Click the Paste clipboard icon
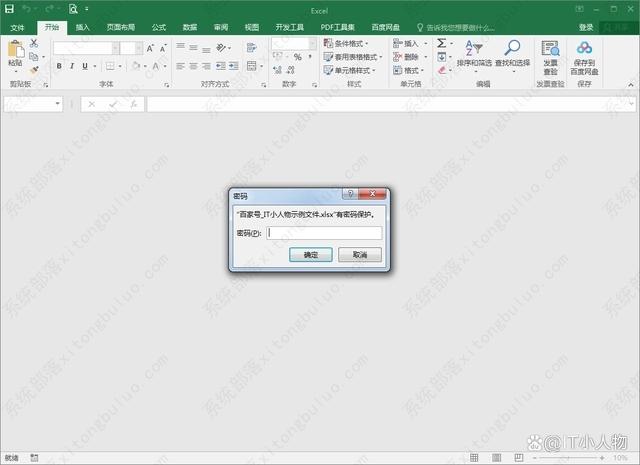The height and width of the screenshot is (465, 640). 15,50
